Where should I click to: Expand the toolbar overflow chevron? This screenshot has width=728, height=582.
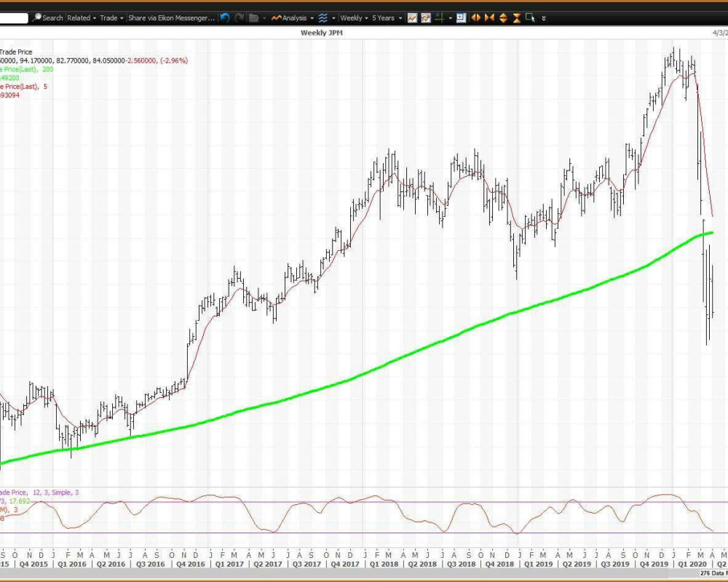(x=544, y=17)
